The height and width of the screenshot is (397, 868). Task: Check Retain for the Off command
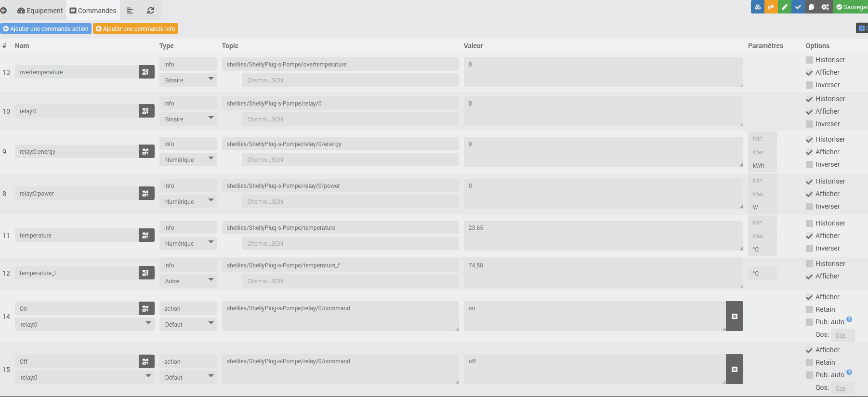tap(809, 363)
